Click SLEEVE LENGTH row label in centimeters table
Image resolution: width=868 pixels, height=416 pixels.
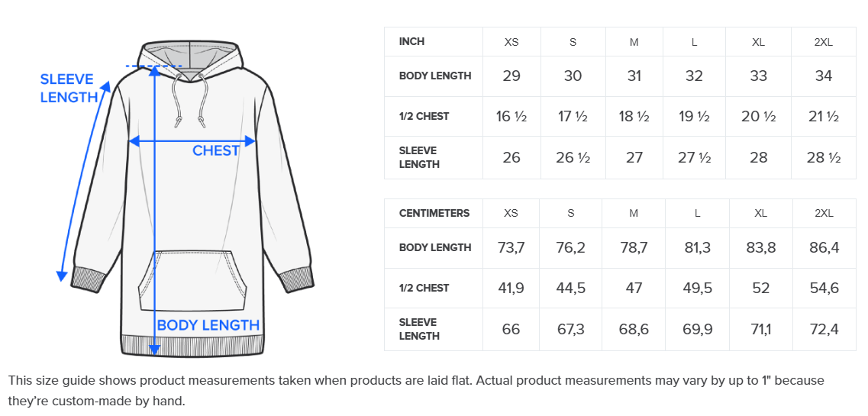click(x=419, y=329)
